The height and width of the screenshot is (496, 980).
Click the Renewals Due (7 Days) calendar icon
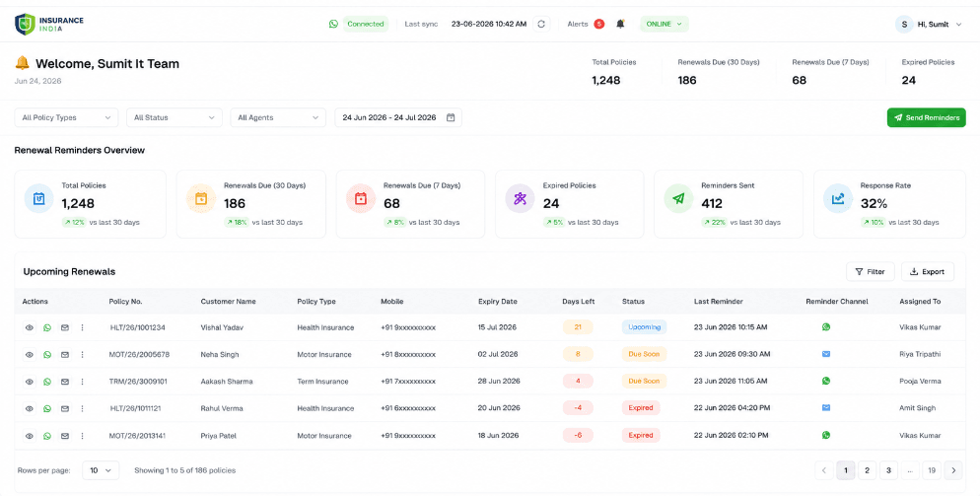pos(361,198)
